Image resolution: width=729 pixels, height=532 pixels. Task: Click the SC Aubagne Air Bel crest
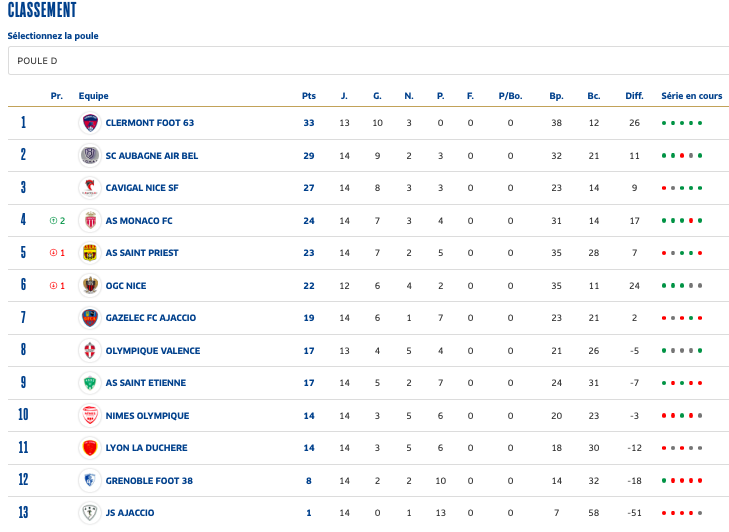pyautogui.click(x=90, y=155)
